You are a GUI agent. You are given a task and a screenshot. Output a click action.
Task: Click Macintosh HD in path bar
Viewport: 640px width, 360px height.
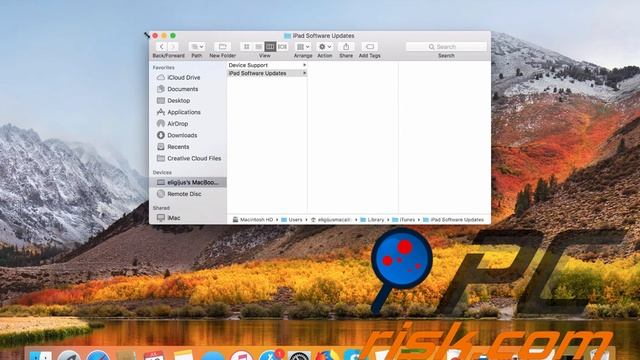click(253, 220)
